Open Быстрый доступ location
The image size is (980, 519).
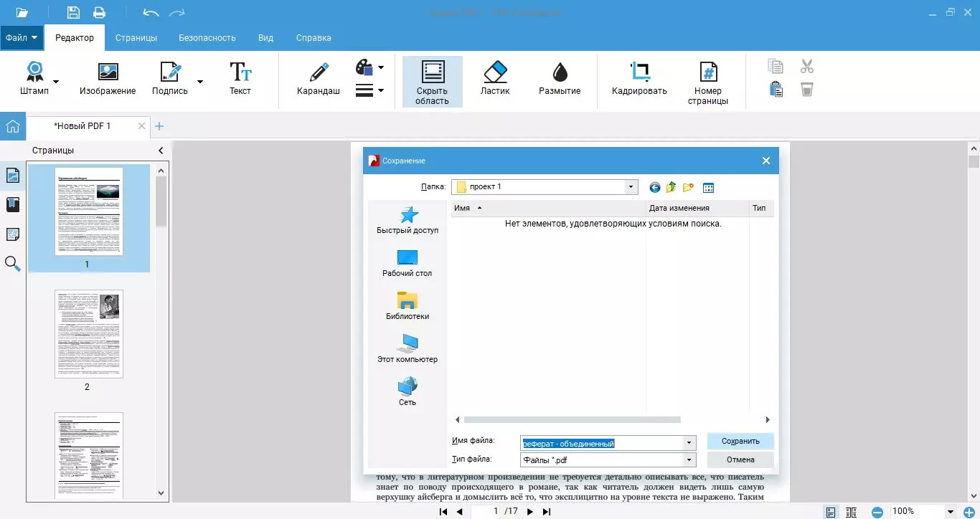pos(407,221)
